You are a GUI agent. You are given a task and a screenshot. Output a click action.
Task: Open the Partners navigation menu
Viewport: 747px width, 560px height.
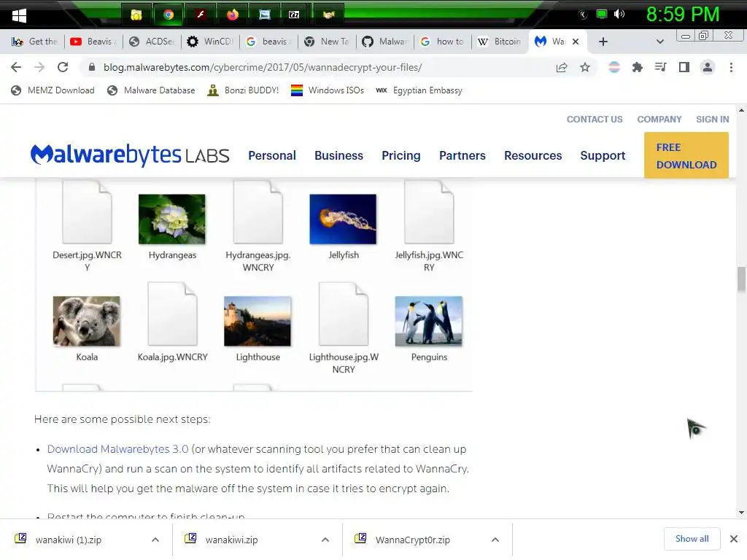pyautogui.click(x=462, y=155)
